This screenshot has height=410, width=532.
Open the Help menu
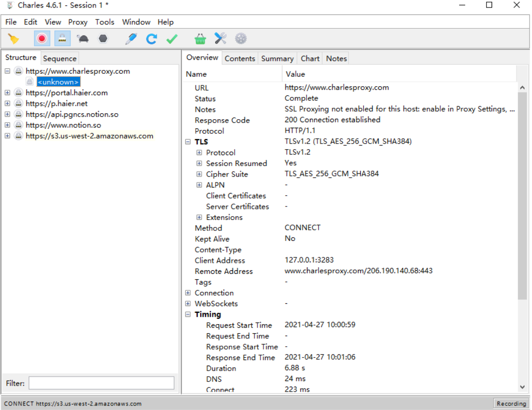click(166, 22)
